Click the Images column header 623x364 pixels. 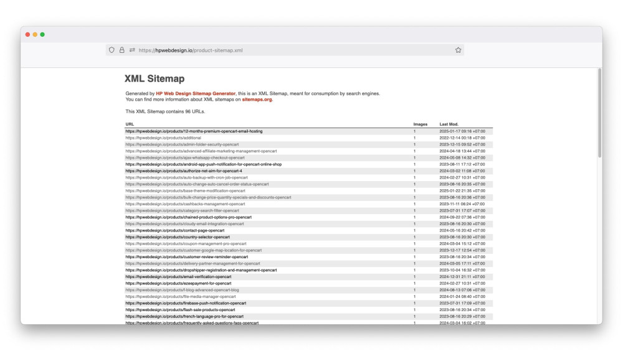pos(420,124)
